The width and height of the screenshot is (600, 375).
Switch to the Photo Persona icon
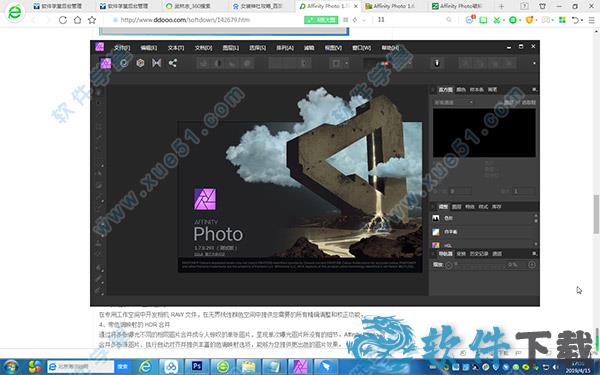click(x=106, y=63)
